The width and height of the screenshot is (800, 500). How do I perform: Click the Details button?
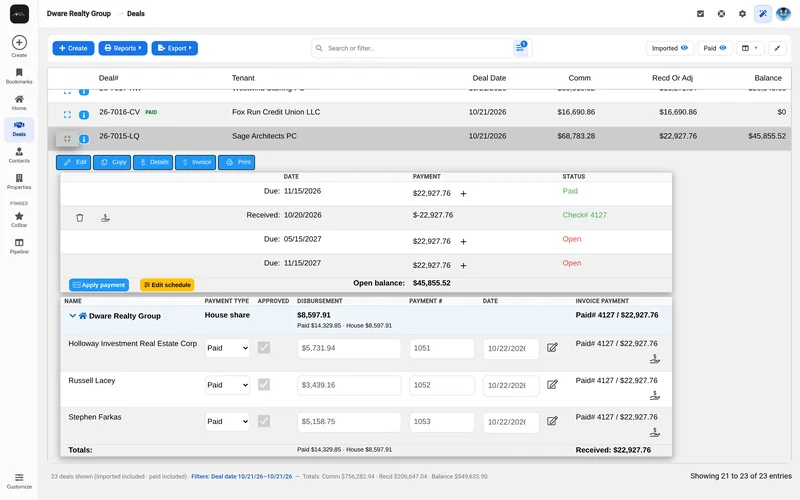coord(153,162)
